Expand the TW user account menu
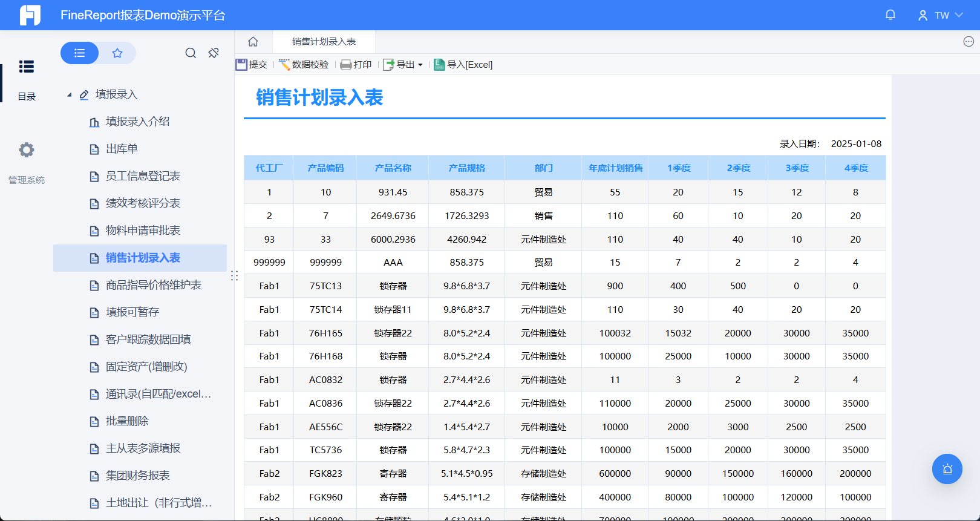 [941, 15]
